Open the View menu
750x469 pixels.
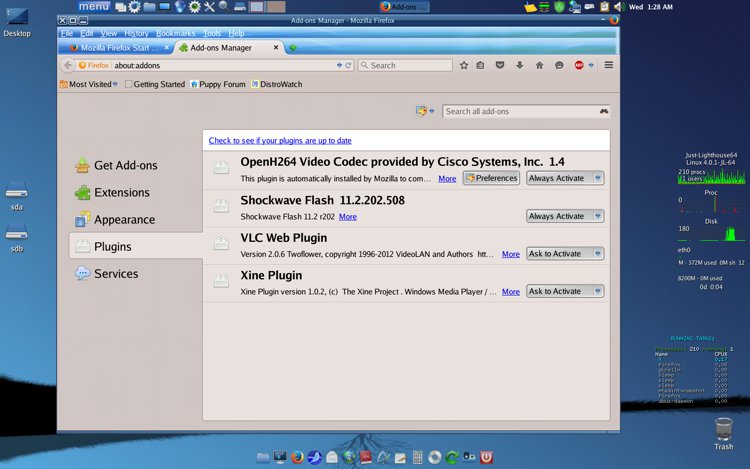pos(109,33)
